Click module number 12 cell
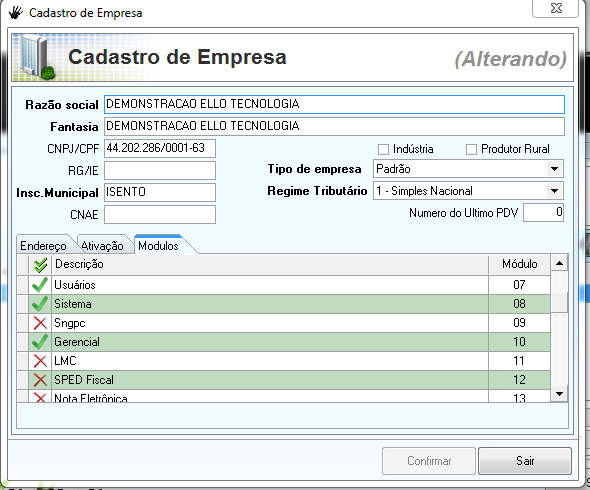 tap(519, 380)
